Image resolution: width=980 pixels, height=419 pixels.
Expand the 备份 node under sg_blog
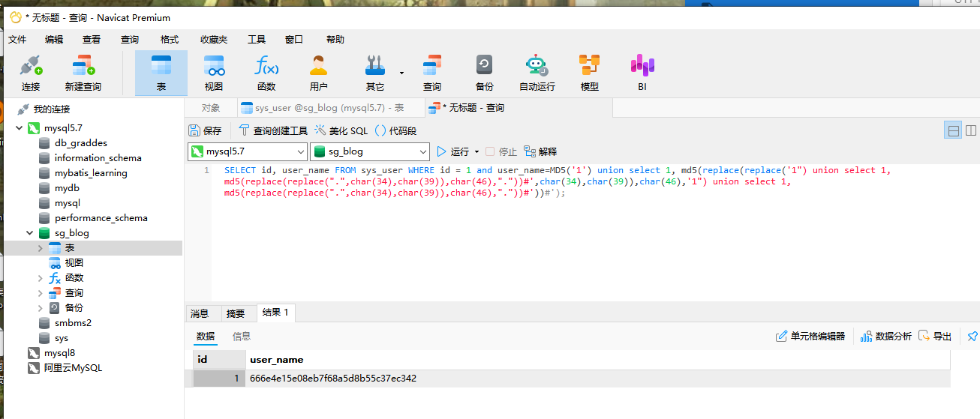point(41,308)
